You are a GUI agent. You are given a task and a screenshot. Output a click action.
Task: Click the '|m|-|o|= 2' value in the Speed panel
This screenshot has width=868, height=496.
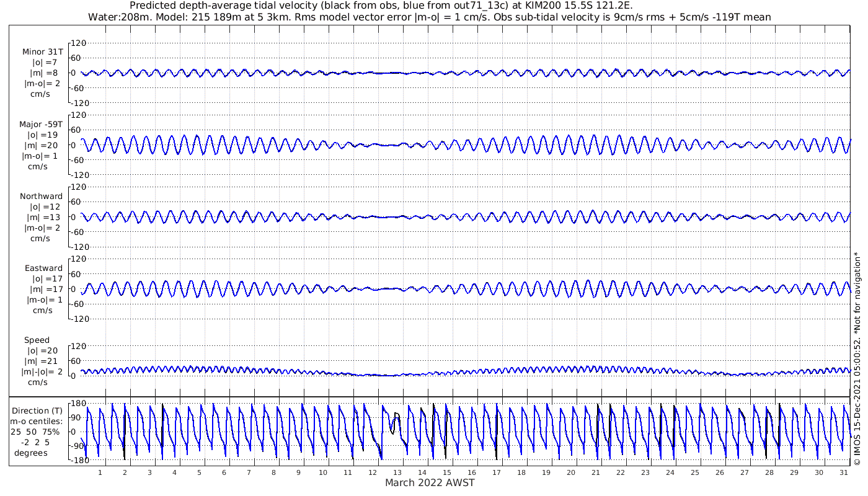pyautogui.click(x=41, y=371)
